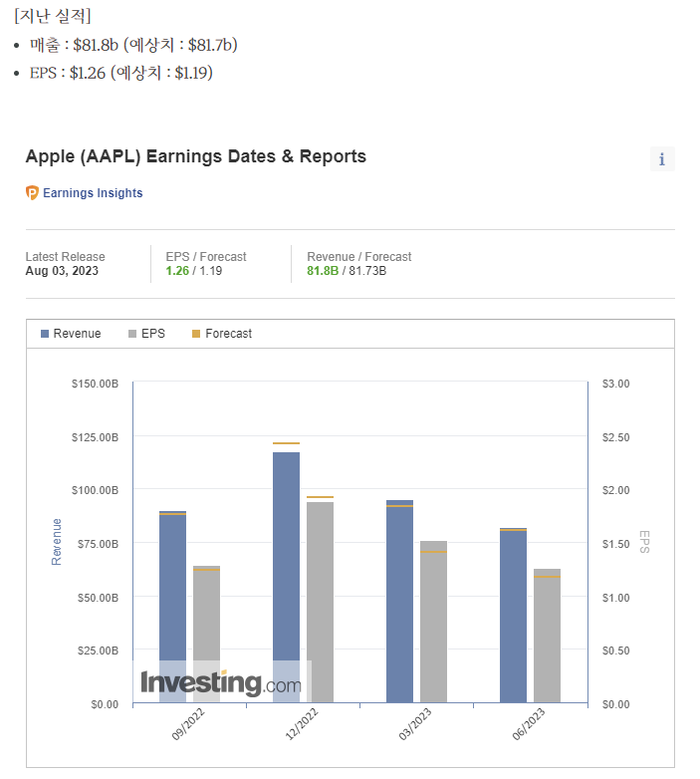Click the 09/2022 blue revenue bar

[173, 606]
